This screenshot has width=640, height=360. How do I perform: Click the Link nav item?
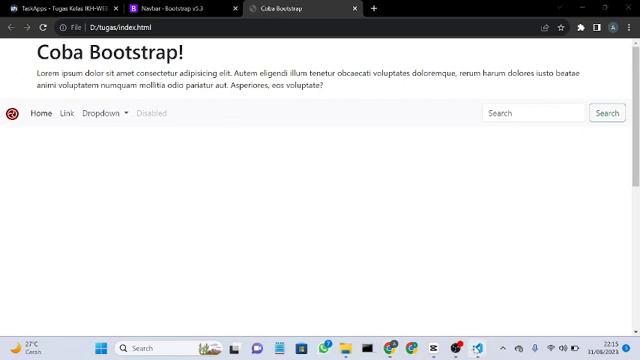coord(67,113)
